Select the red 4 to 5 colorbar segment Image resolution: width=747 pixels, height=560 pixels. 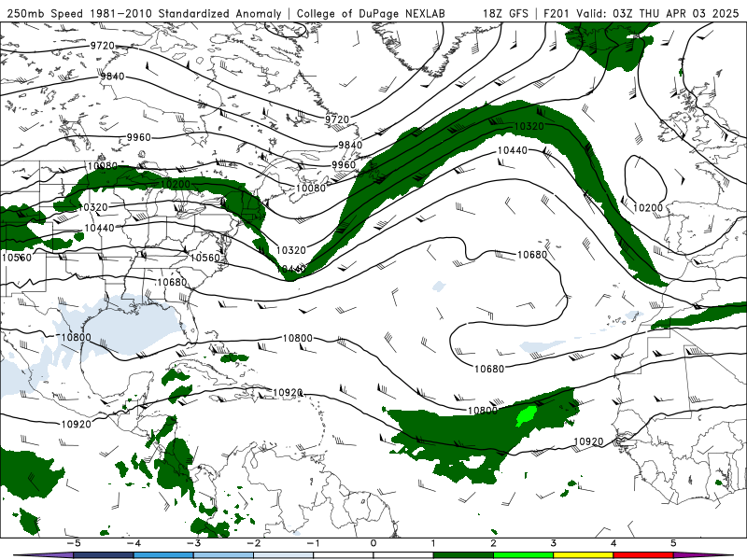[x=643, y=555]
